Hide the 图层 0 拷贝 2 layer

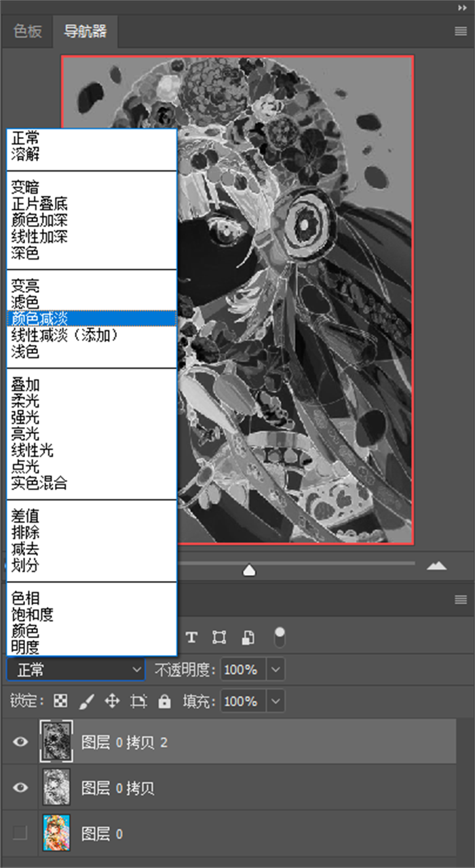[x=20, y=742]
